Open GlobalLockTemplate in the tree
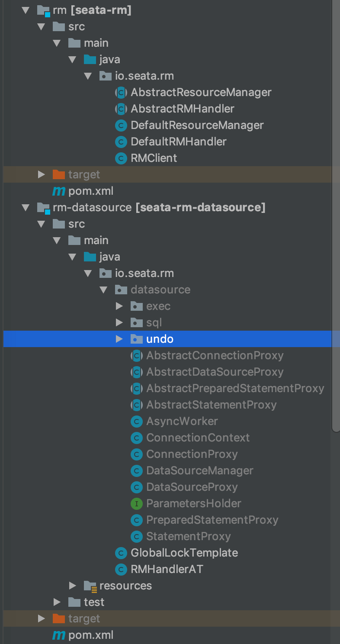 184,553
